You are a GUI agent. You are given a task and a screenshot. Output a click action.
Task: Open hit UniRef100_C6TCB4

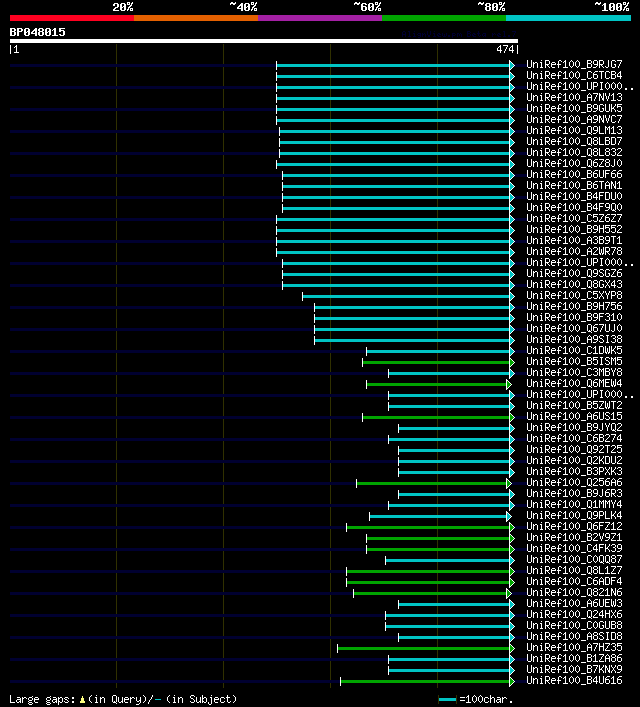574,75
